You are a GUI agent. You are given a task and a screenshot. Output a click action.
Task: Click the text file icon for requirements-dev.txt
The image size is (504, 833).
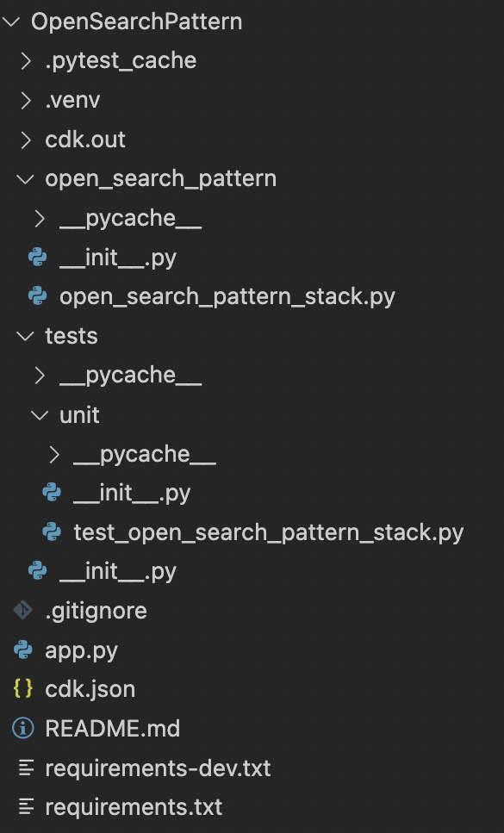tap(26, 768)
